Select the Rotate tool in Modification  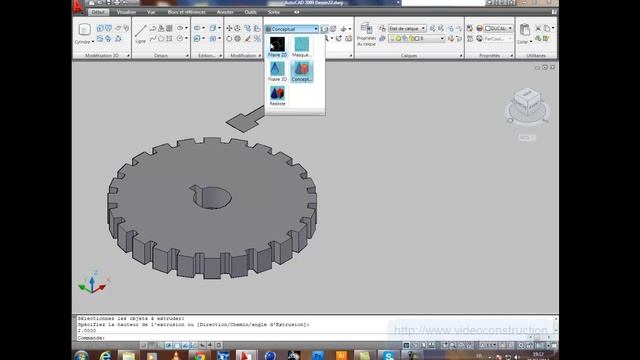229,39
